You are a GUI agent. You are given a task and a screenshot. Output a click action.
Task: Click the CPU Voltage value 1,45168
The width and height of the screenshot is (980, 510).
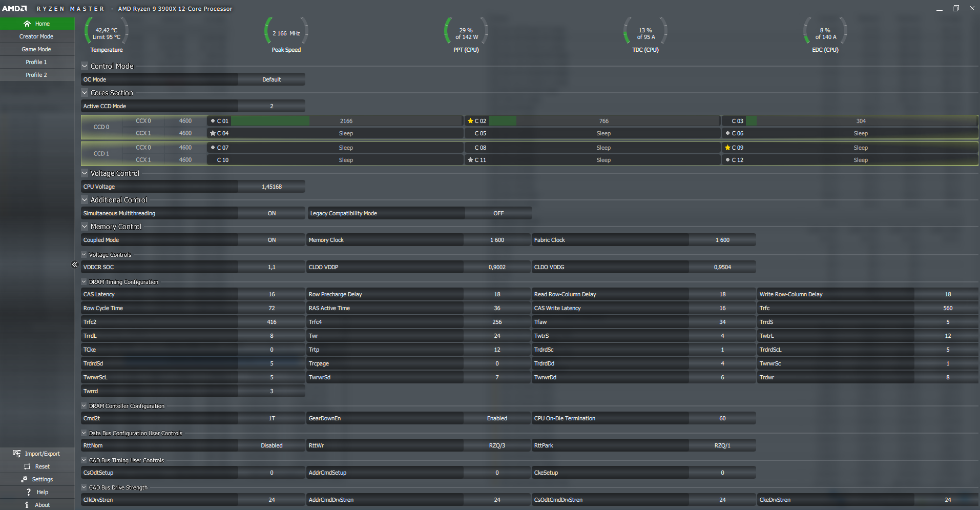point(272,187)
